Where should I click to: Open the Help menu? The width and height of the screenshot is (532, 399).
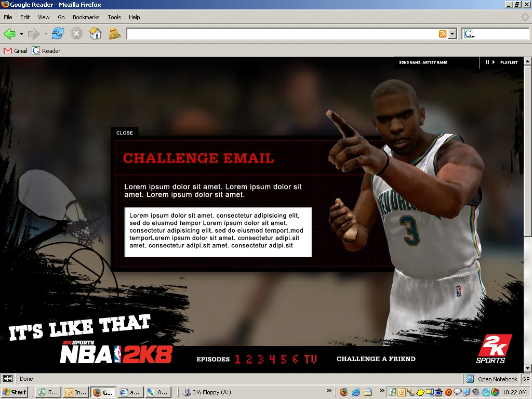click(x=135, y=17)
